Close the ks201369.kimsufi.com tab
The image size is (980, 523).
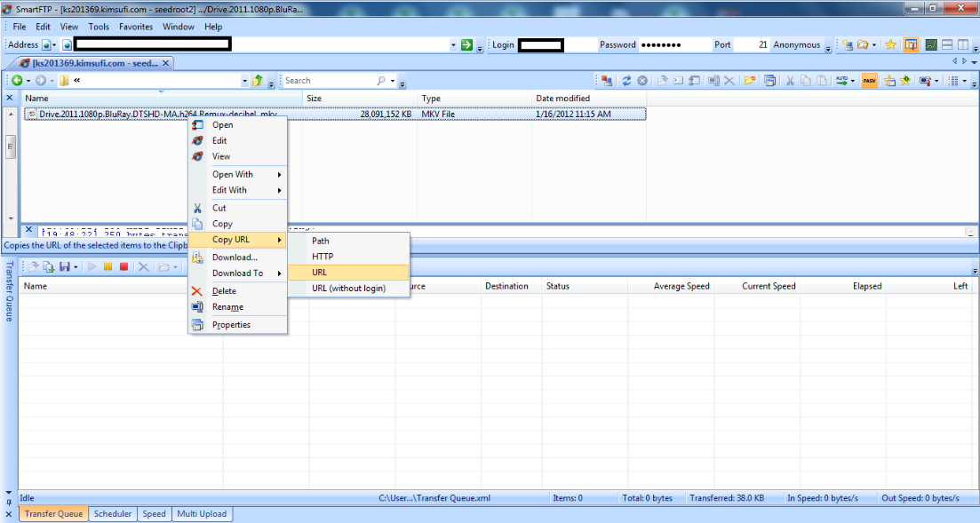(165, 63)
